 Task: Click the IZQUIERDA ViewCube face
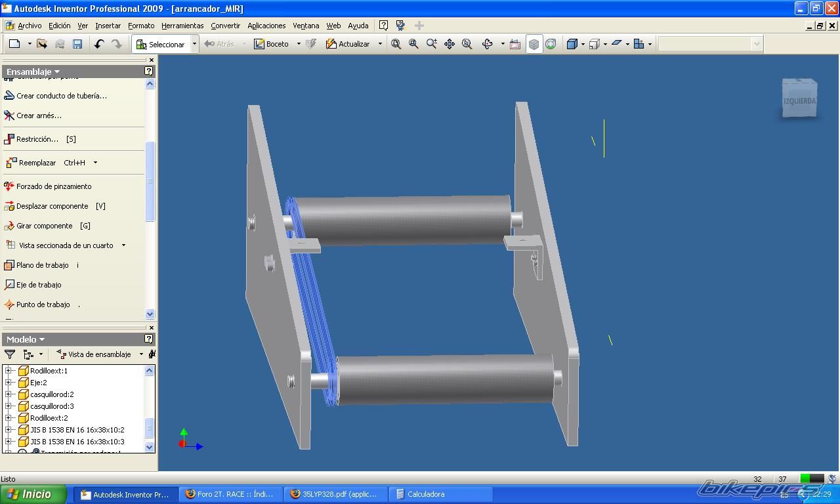[x=800, y=101]
